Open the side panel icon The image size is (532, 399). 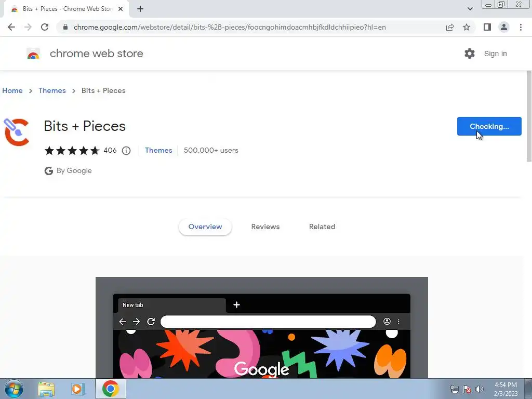[487, 27]
